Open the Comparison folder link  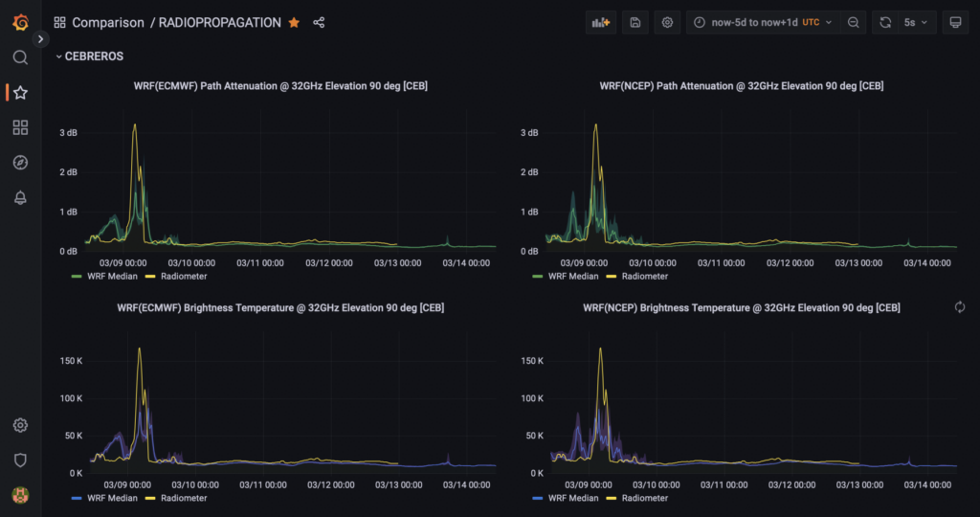point(108,23)
